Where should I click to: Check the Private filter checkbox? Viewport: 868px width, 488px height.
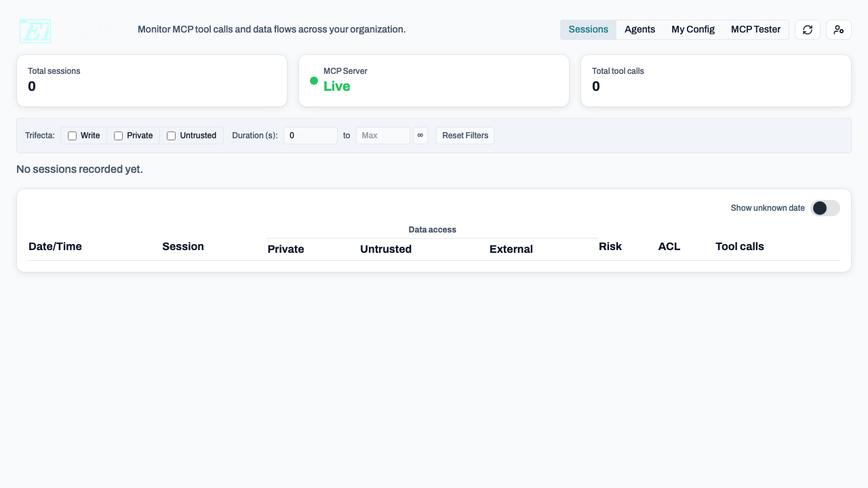118,136
